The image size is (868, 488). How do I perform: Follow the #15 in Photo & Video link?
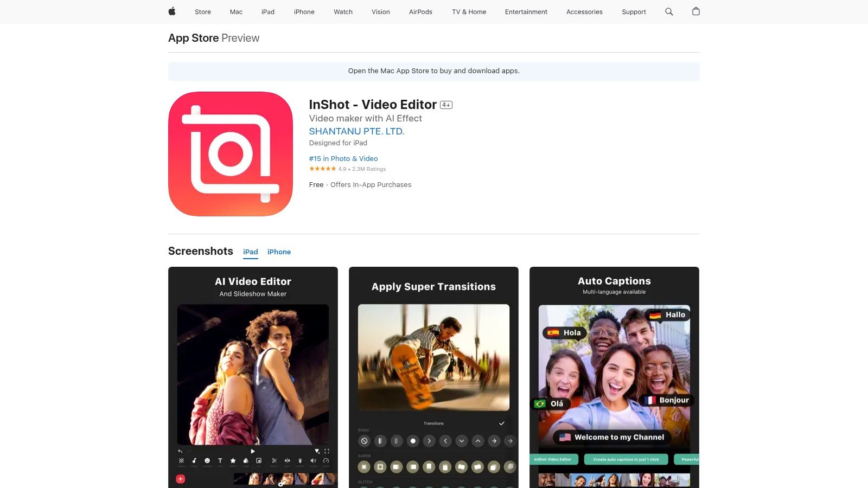(x=343, y=158)
